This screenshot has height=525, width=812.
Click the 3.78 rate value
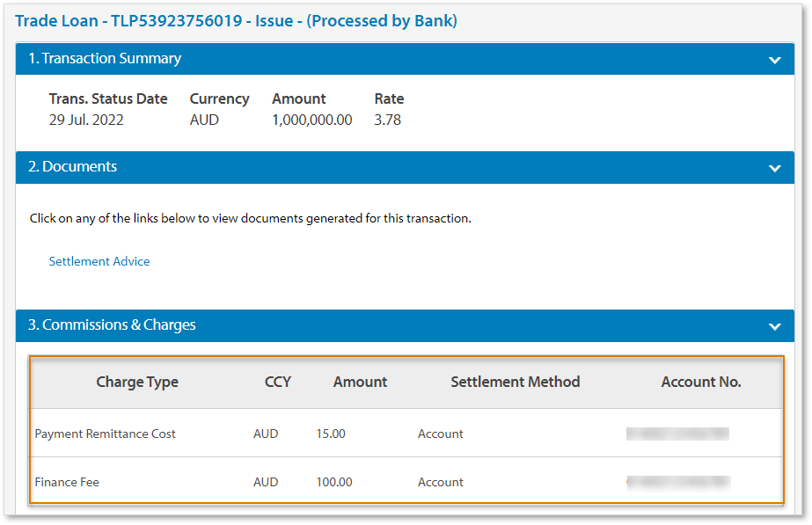coord(387,120)
